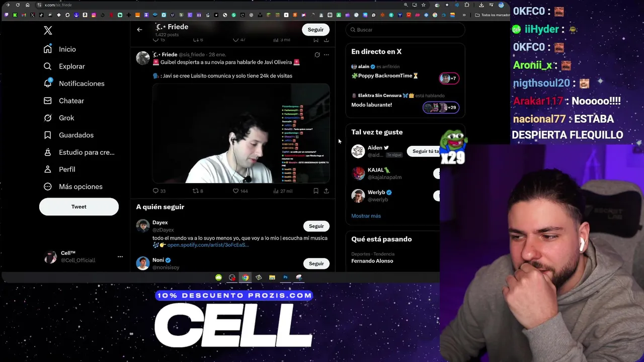Bookmark this page with the star icon
The height and width of the screenshot is (362, 644).
click(x=424, y=5)
